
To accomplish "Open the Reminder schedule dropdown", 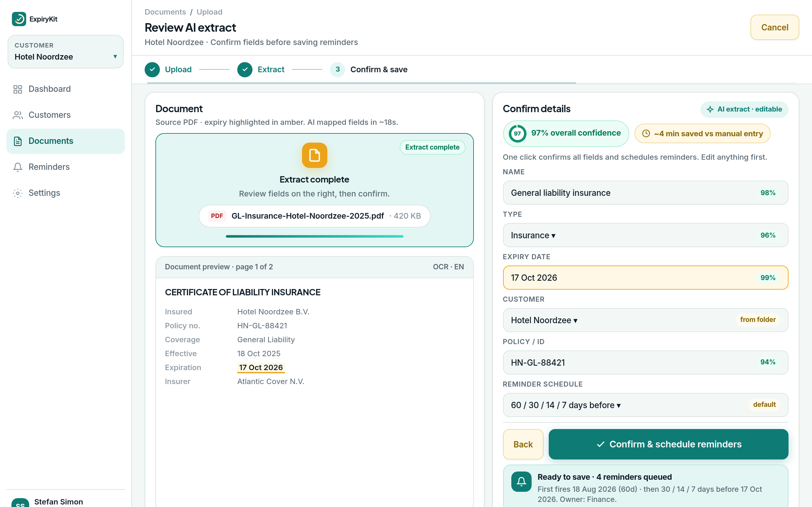I will tap(645, 405).
